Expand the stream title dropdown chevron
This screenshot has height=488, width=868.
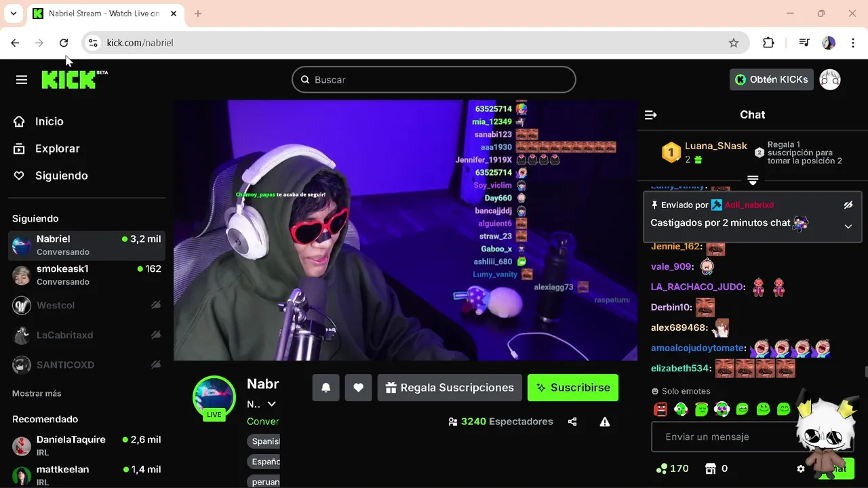click(x=271, y=404)
